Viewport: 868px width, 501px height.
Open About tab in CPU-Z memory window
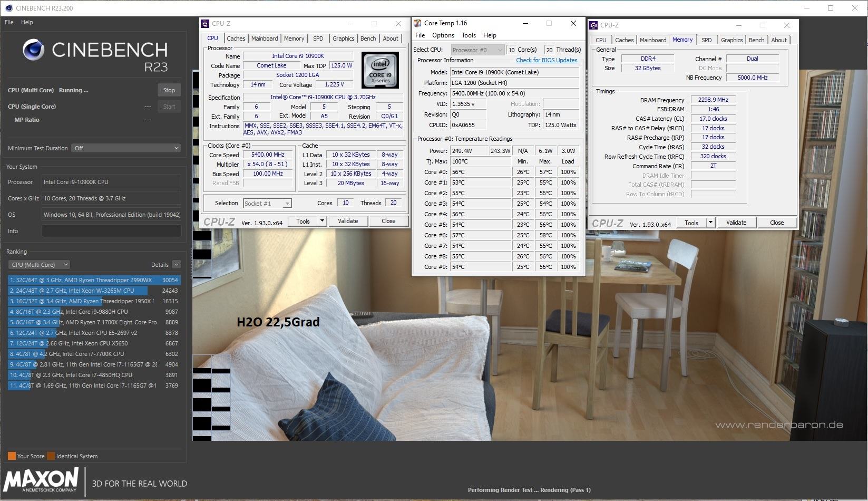click(x=779, y=40)
